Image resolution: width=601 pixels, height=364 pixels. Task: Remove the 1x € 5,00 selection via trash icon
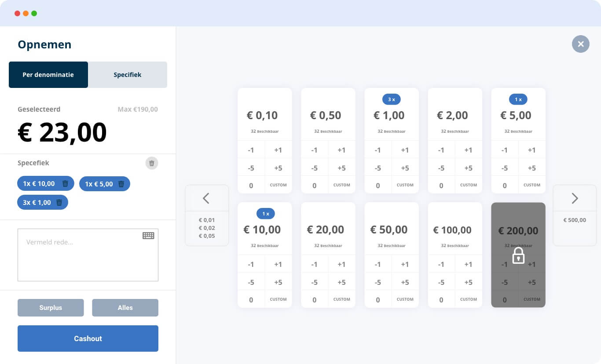click(x=121, y=184)
